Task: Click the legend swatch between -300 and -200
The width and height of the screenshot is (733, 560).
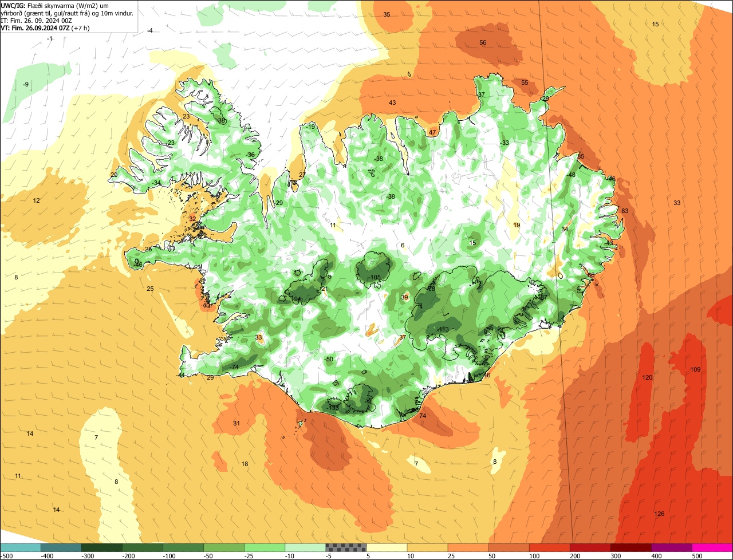Action: click(102, 547)
